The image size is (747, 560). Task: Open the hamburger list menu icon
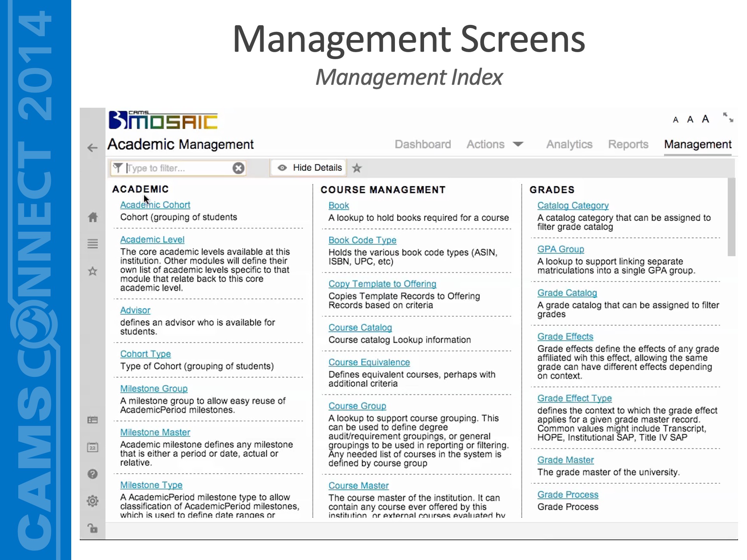93,244
